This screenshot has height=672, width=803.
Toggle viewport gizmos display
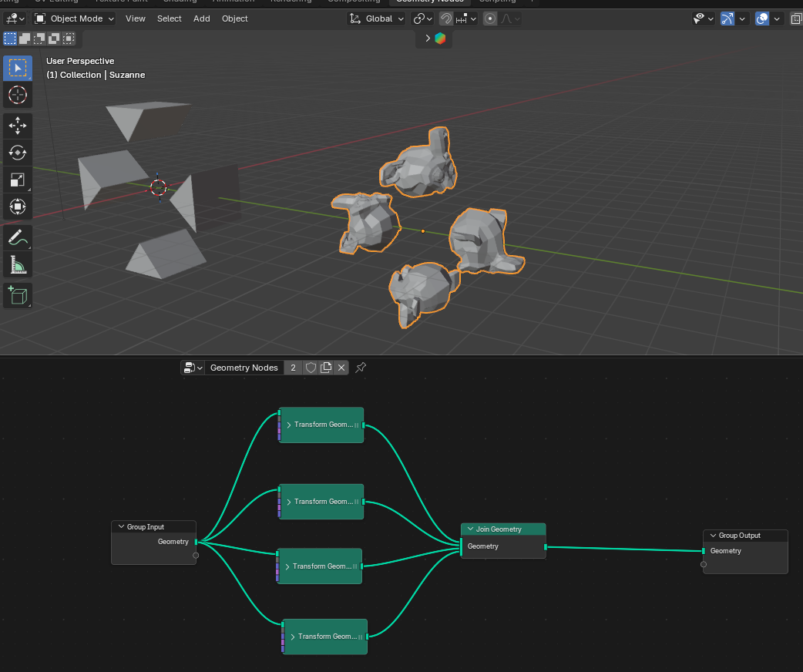727,19
